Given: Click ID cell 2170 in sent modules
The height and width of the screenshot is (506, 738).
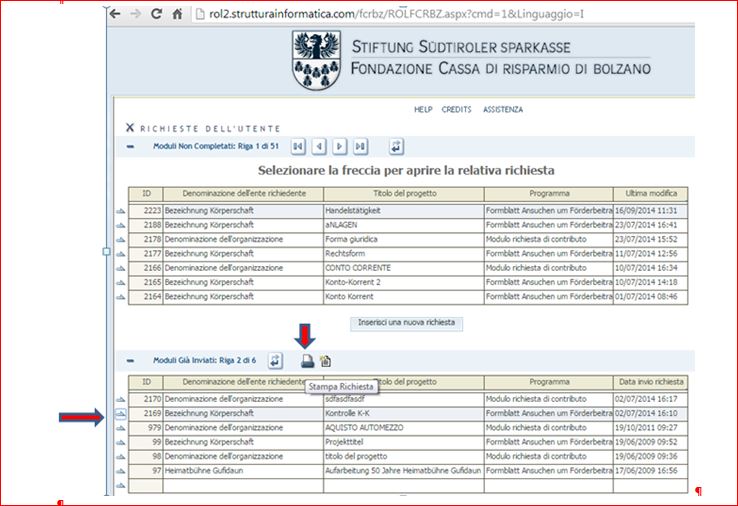Looking at the screenshot, I should pyautogui.click(x=146, y=399).
